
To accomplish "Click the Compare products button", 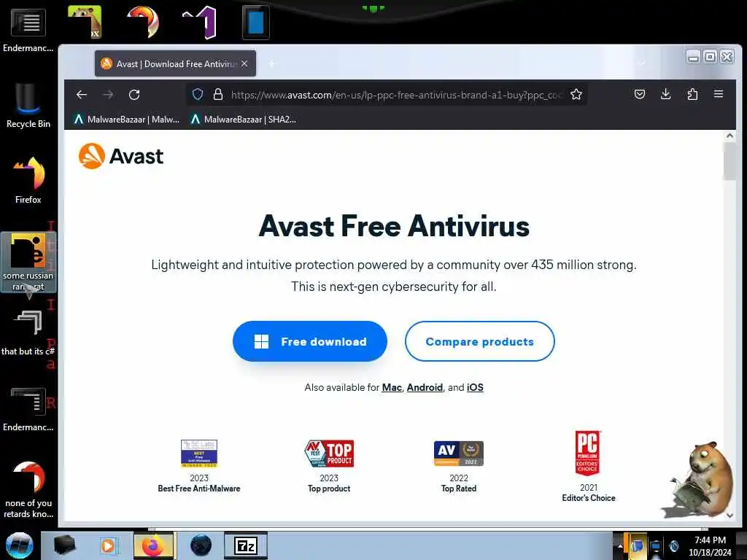I will coord(480,341).
